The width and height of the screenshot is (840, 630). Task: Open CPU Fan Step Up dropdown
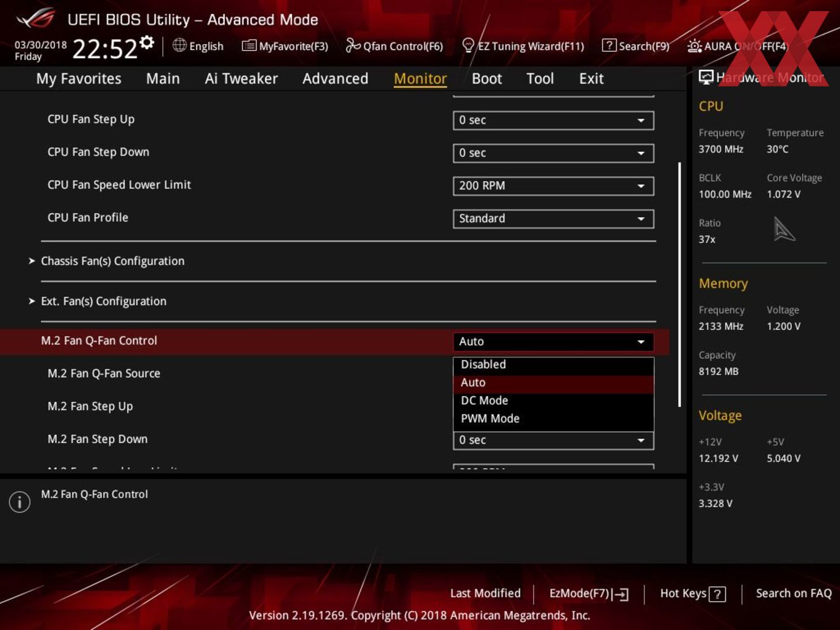point(553,120)
